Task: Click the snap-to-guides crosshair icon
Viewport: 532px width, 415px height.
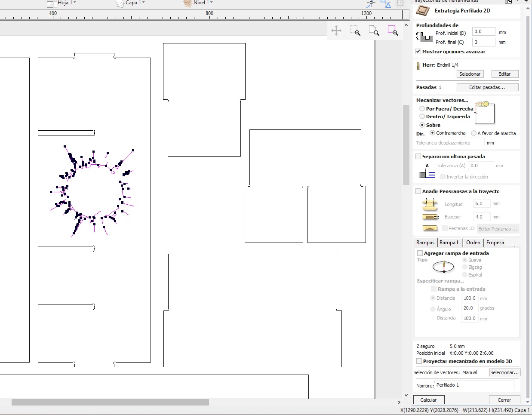Action: (371, 3)
